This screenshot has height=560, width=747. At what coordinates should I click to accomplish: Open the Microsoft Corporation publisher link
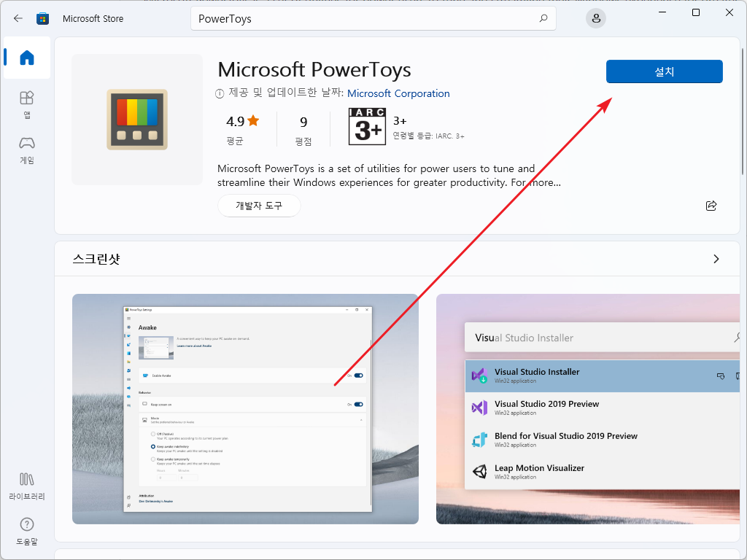click(x=398, y=93)
